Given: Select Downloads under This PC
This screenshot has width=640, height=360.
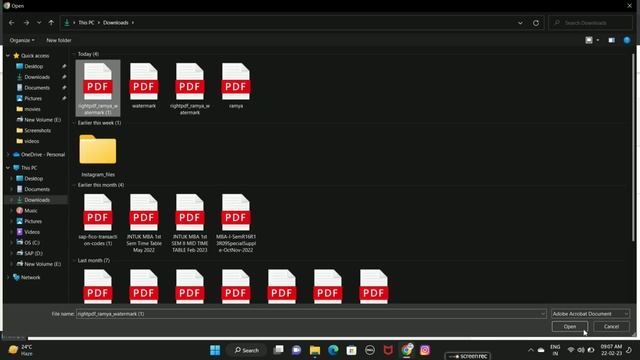Looking at the screenshot, I should [x=37, y=200].
